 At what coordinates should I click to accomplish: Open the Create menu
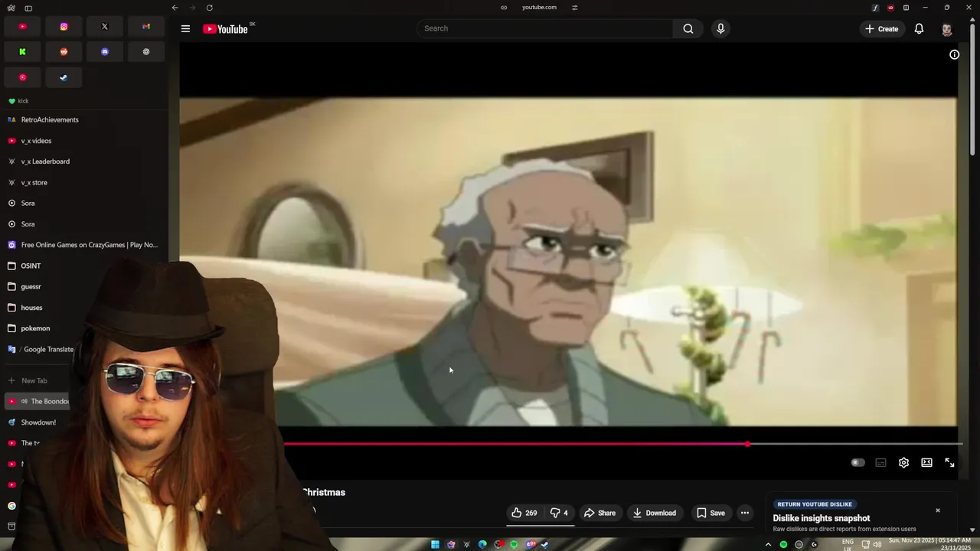[881, 29]
